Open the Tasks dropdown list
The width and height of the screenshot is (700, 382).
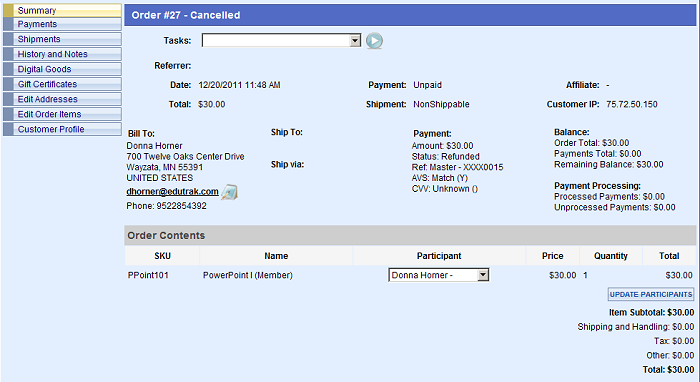pyautogui.click(x=355, y=41)
